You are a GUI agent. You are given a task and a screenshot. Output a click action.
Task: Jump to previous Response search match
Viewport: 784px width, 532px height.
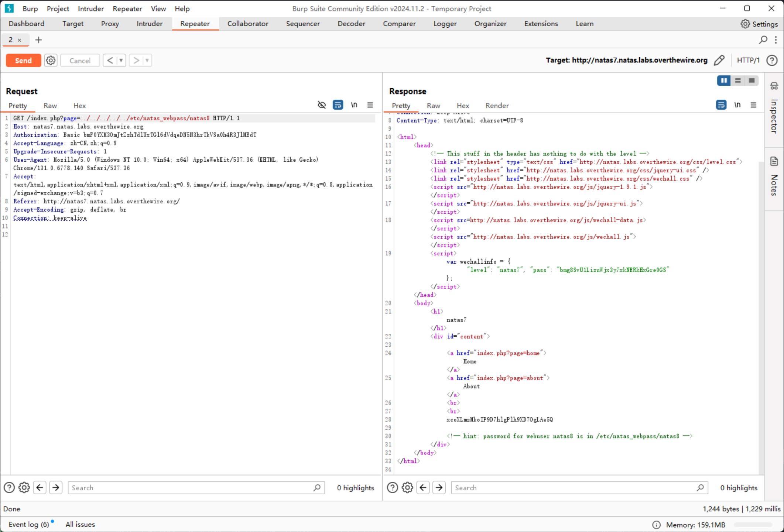point(423,488)
